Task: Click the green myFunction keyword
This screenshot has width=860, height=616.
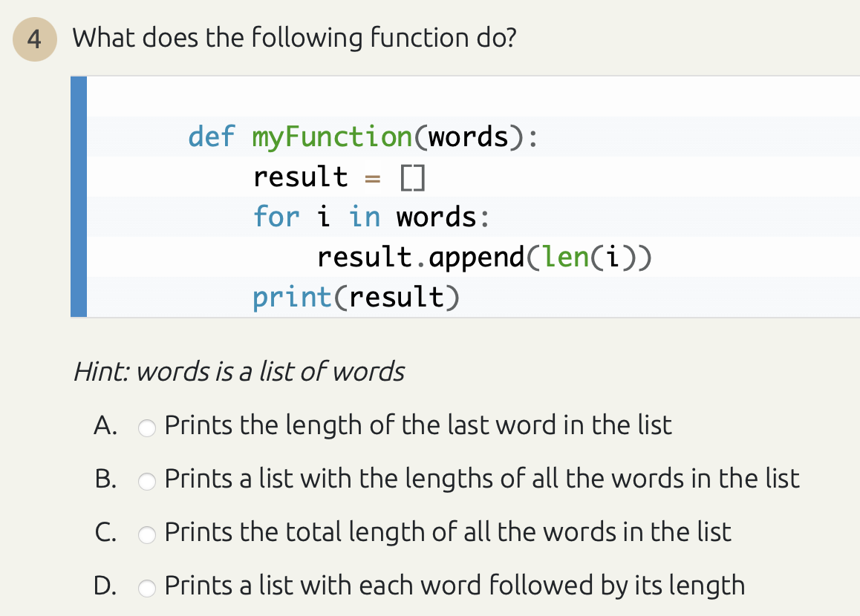Action: [x=333, y=137]
